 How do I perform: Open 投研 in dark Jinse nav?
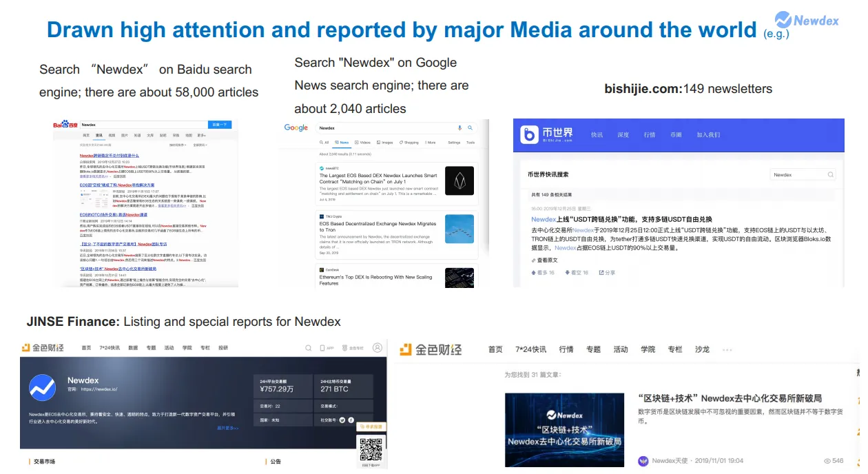coord(223,348)
